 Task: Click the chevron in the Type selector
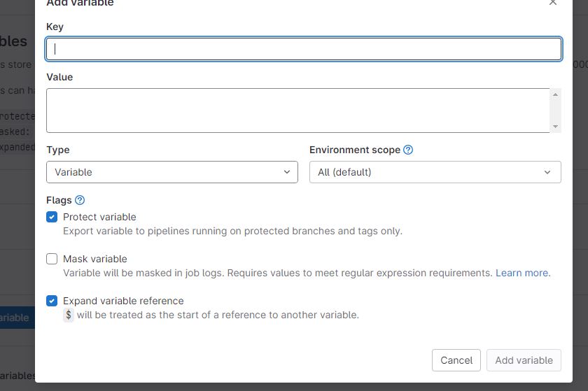click(x=287, y=172)
